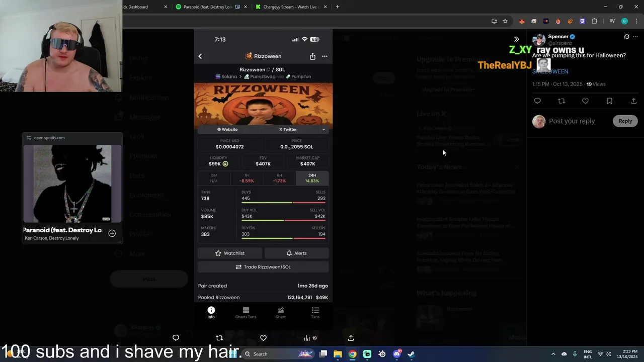Open File Explorer from taskbar

point(338,354)
